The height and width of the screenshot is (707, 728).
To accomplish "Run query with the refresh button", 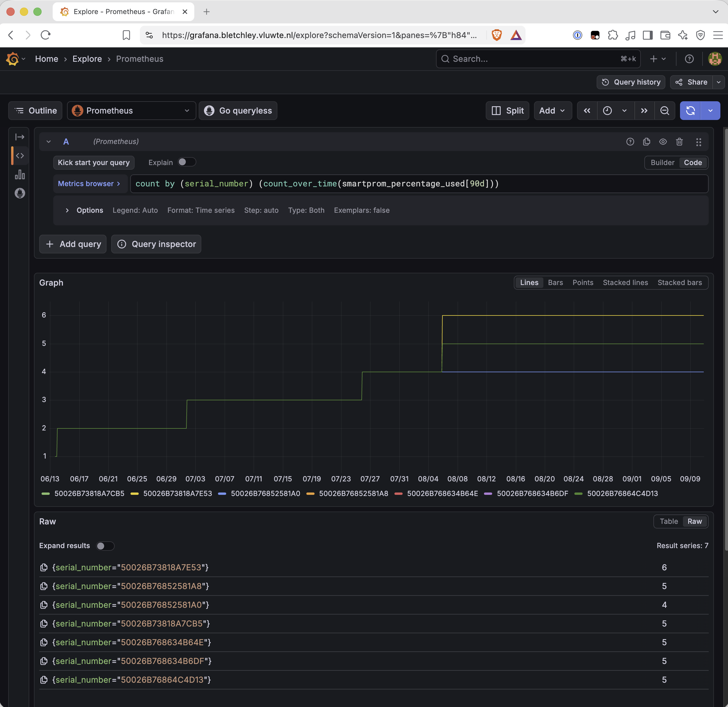I will tap(690, 111).
